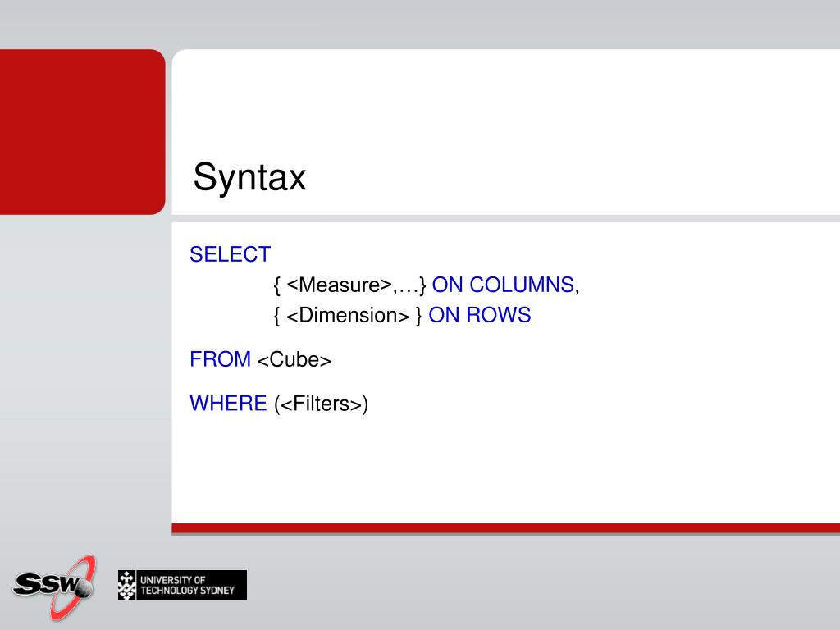
Task: Click the TECHNOLOGY SYDNEY text in logo
Action: coord(188,591)
